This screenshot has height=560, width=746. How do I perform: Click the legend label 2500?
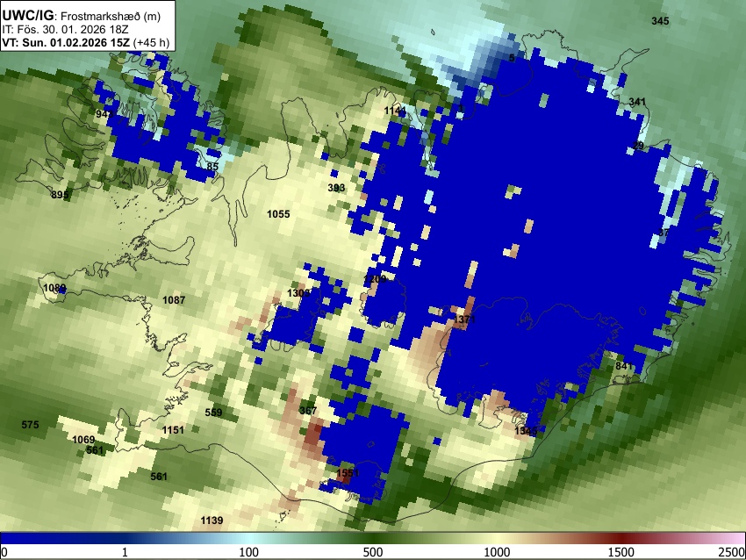pos(732,552)
